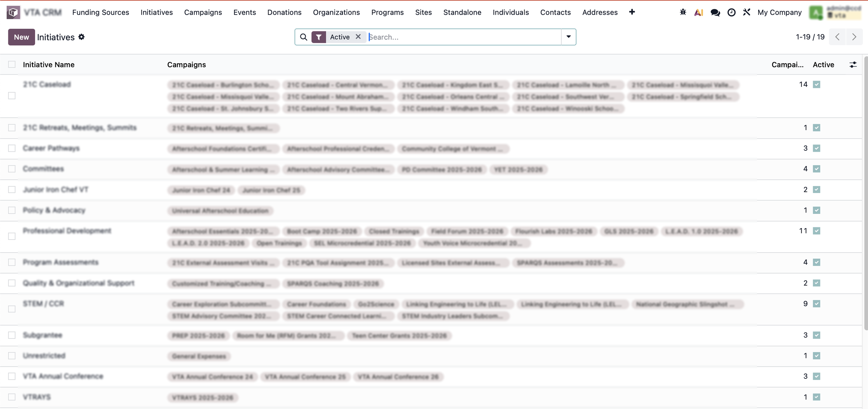Click the wrench and screwdriver tools icon
Screen dimensions: 868x409
click(746, 12)
